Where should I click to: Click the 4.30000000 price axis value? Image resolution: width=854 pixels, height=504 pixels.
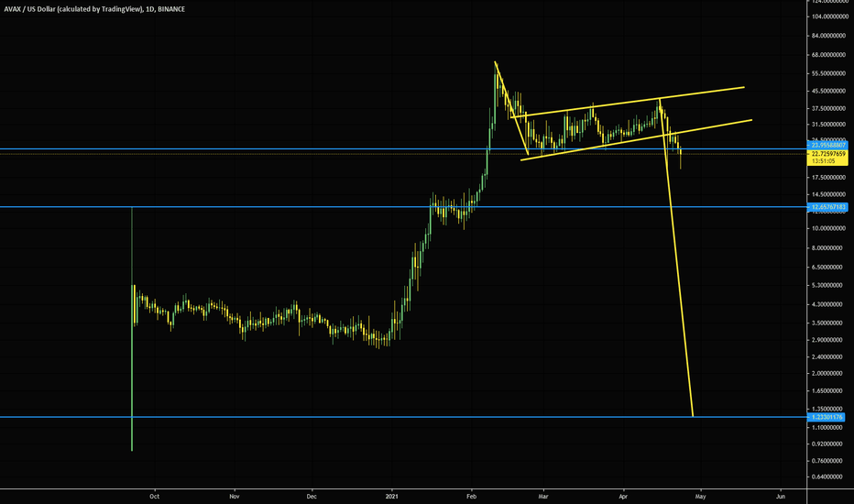828,304
